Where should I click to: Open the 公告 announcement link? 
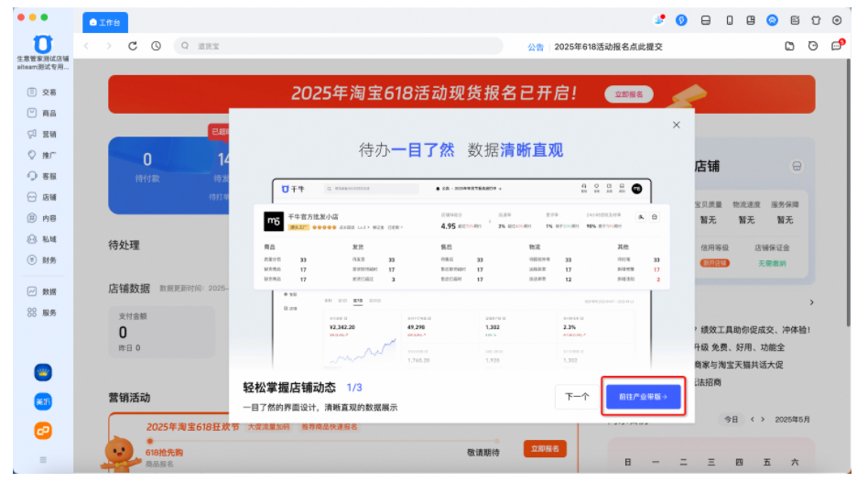click(x=536, y=47)
